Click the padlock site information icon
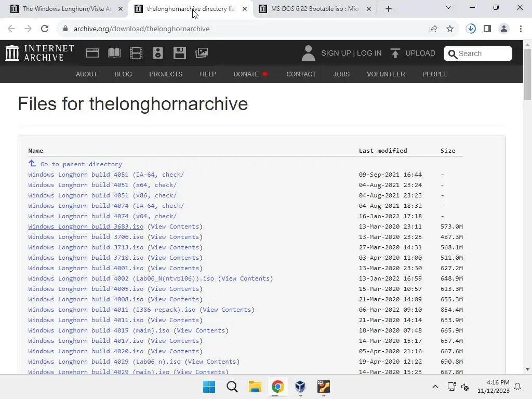Image resolution: width=532 pixels, height=399 pixels. [65, 29]
